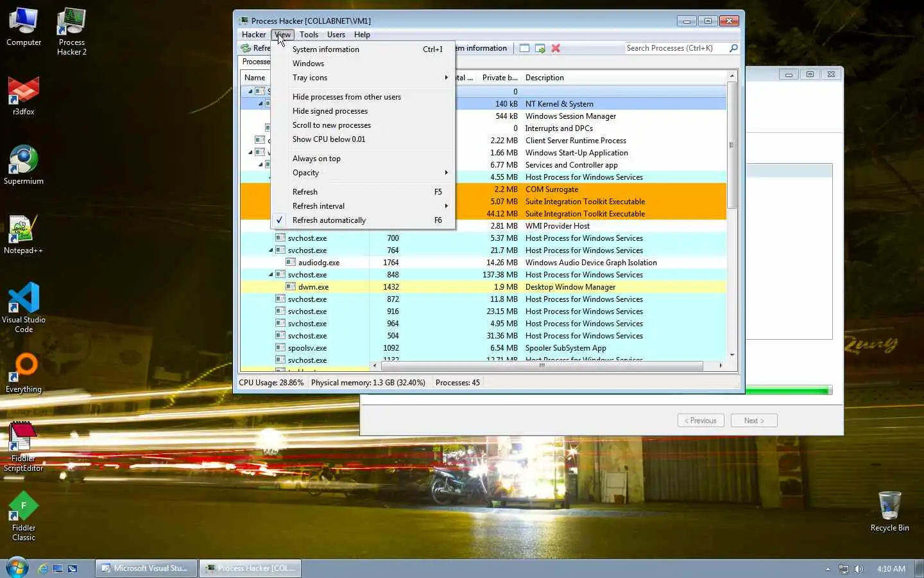
Task: Expand the Refresh interval submenu
Action: [363, 206]
